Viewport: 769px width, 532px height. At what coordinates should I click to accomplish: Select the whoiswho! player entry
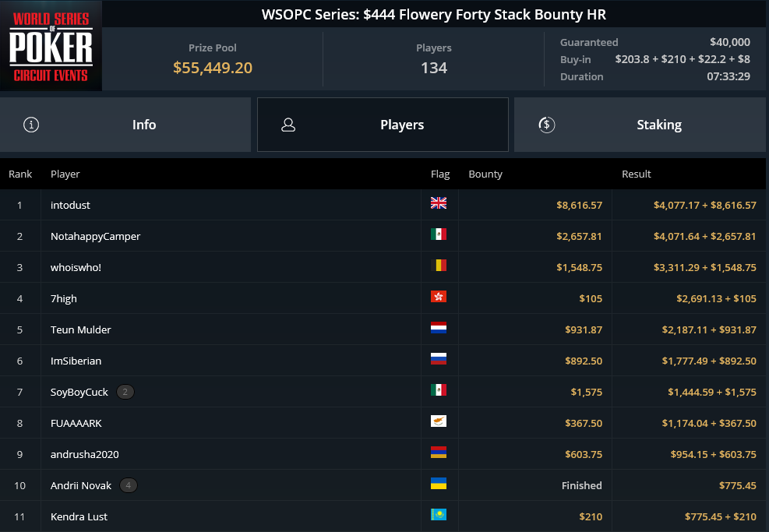pos(383,267)
